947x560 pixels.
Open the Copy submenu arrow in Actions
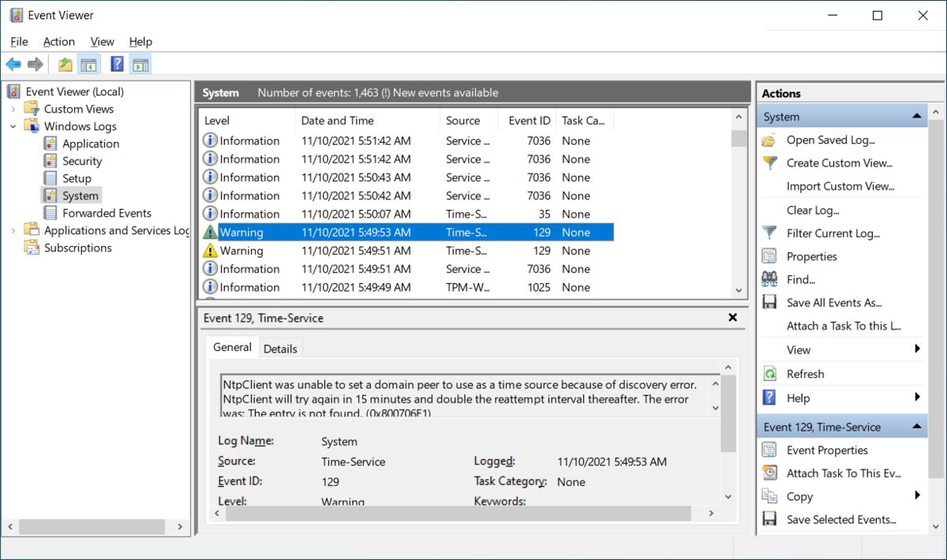coord(917,496)
